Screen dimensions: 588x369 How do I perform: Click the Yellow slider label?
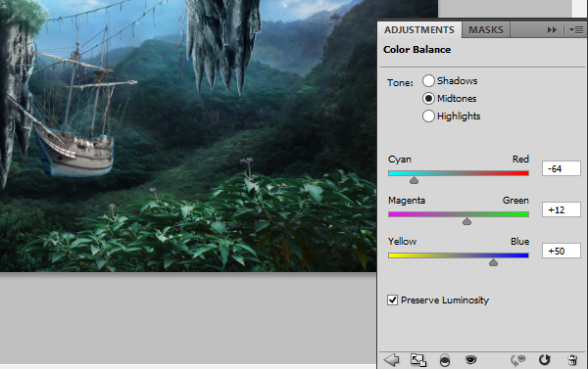403,241
